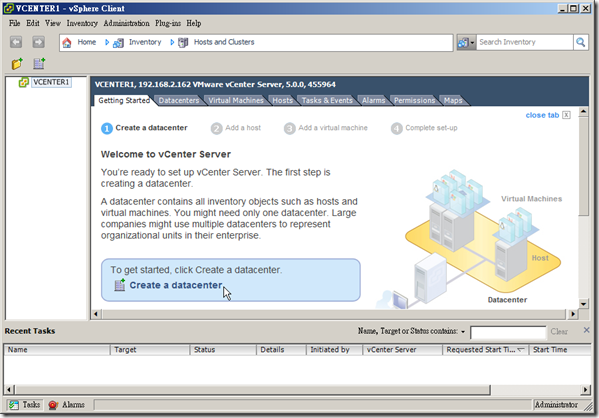Click the Inventory breadcrumb icon
Screen dimensions: 599x418
118,43
